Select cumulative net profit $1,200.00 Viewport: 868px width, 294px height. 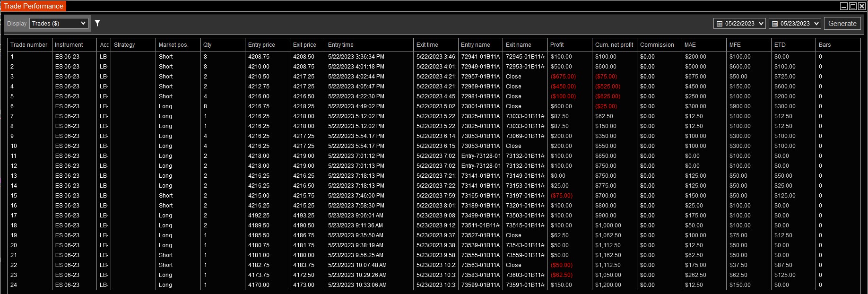click(608, 285)
